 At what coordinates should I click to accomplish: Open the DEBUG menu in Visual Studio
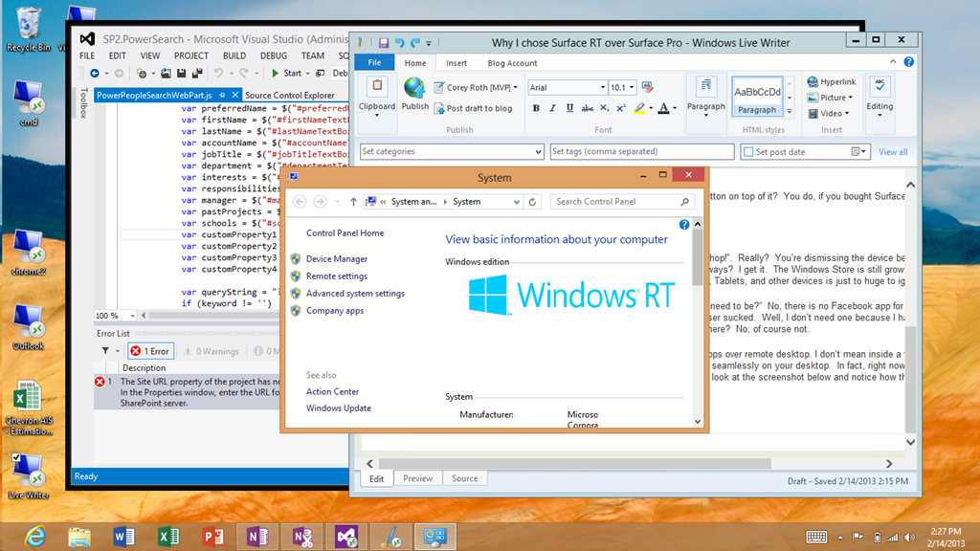tap(273, 55)
